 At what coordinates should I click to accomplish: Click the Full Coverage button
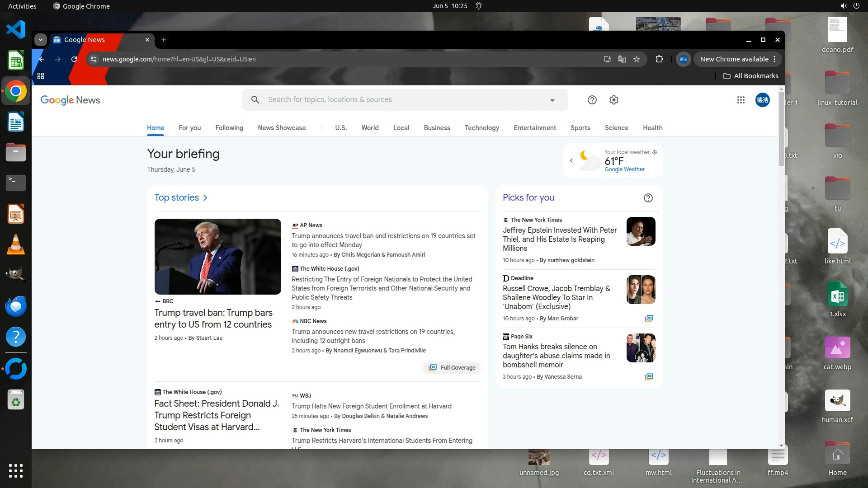point(452,367)
